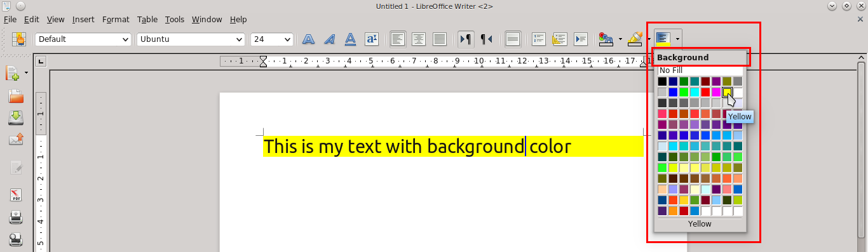Click the Edit File icon

(15, 168)
